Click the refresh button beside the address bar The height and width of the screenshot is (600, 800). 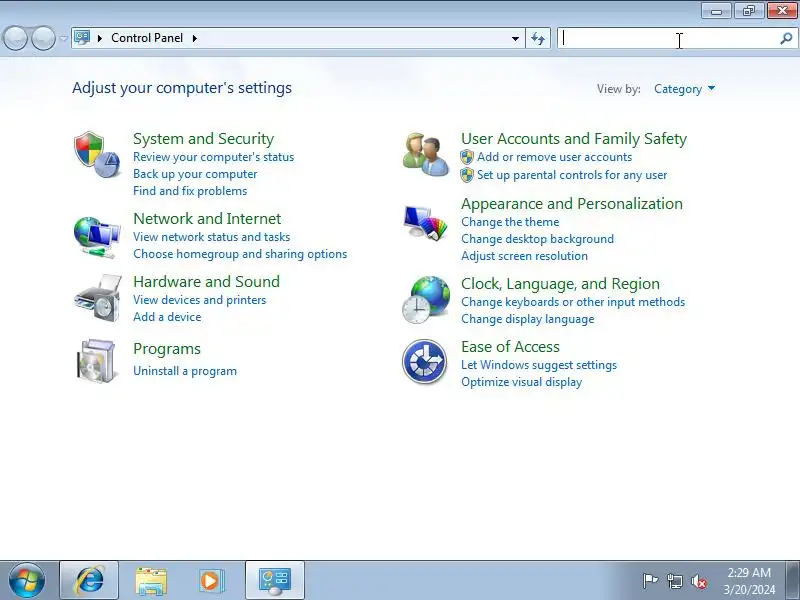click(x=538, y=38)
